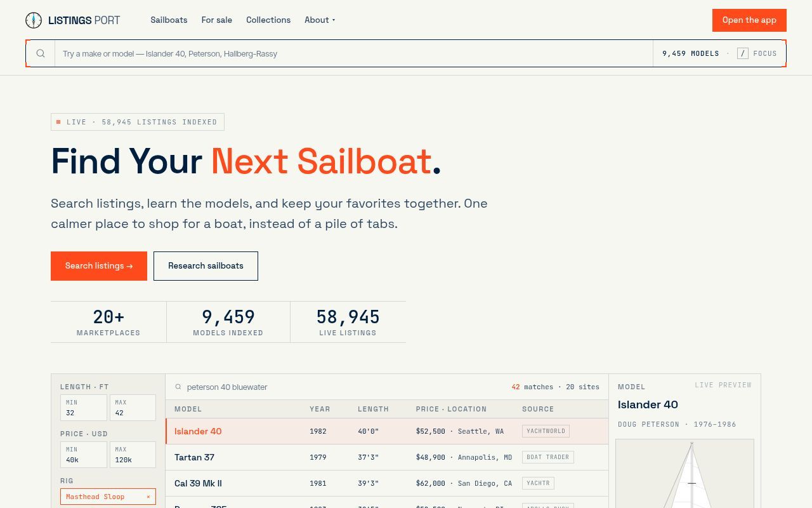Click the magnifier icon in top search bar
This screenshot has width=812, height=508.
click(41, 53)
